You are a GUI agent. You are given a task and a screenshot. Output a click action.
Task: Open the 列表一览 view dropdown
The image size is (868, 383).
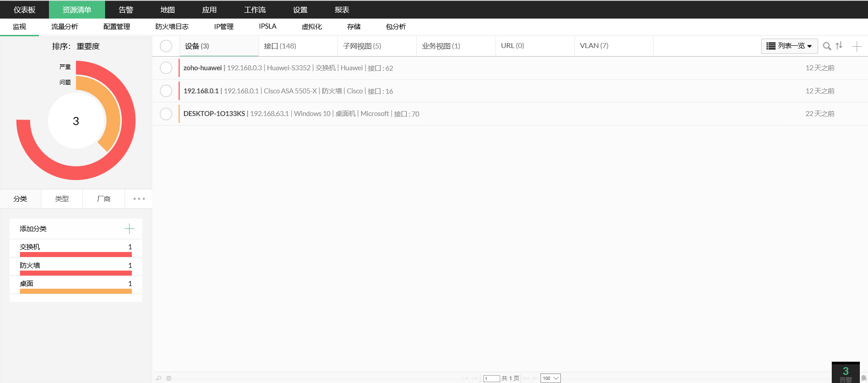[x=789, y=46]
